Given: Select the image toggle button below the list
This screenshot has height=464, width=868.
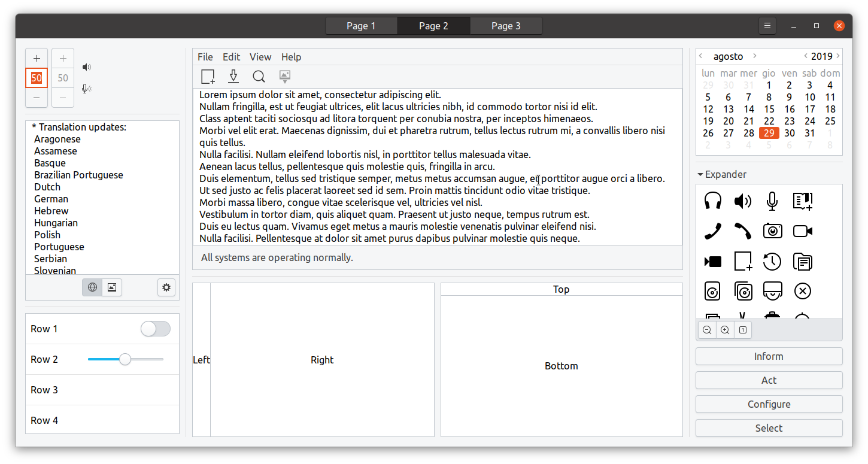Looking at the screenshot, I should 112,287.
